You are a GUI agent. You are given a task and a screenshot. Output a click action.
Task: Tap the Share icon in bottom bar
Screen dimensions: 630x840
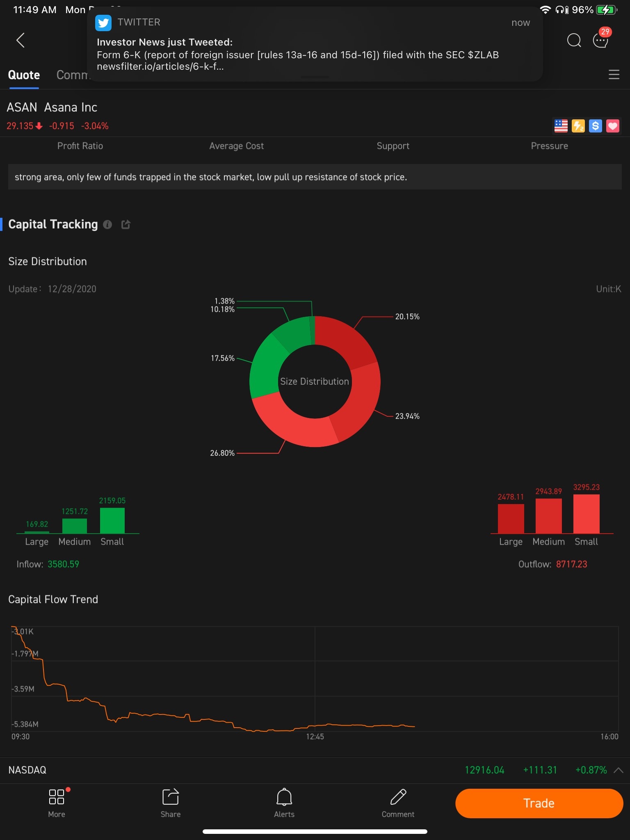[x=171, y=803]
